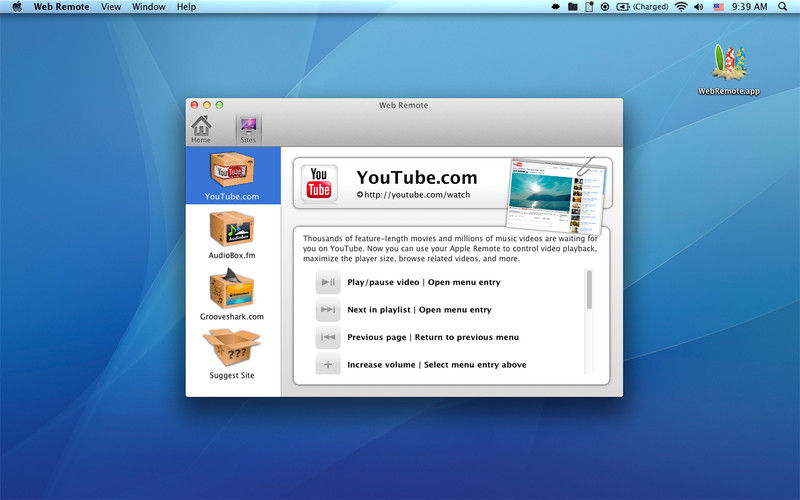Click the US flag input menu

[x=718, y=7]
